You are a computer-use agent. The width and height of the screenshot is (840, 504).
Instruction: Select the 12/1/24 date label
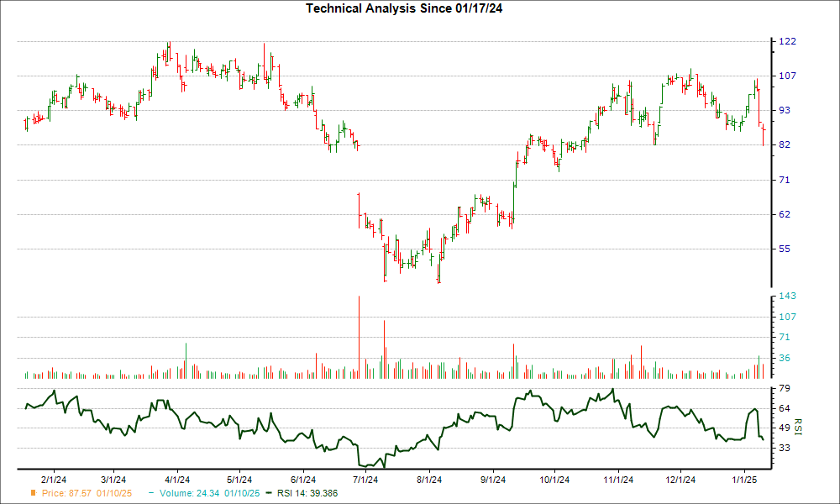tap(680, 480)
